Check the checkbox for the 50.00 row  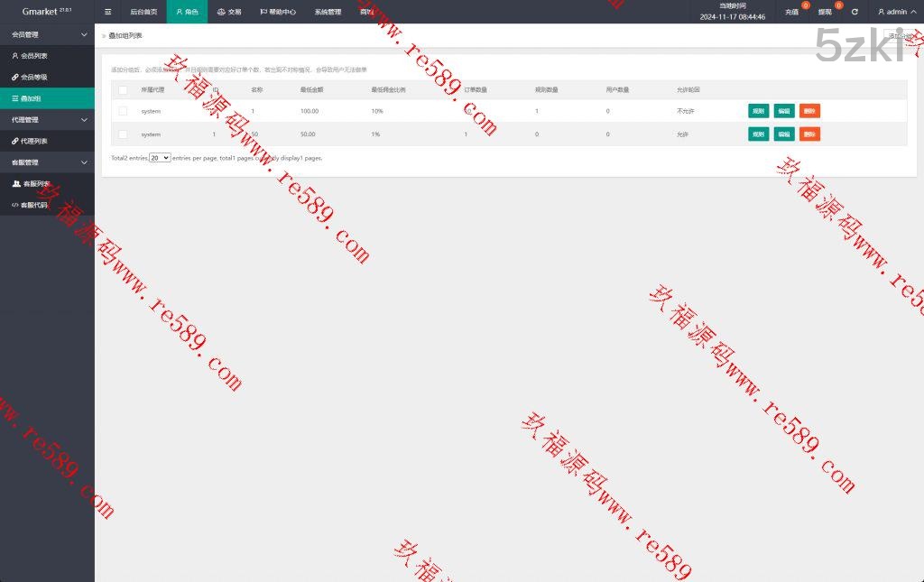(x=123, y=134)
